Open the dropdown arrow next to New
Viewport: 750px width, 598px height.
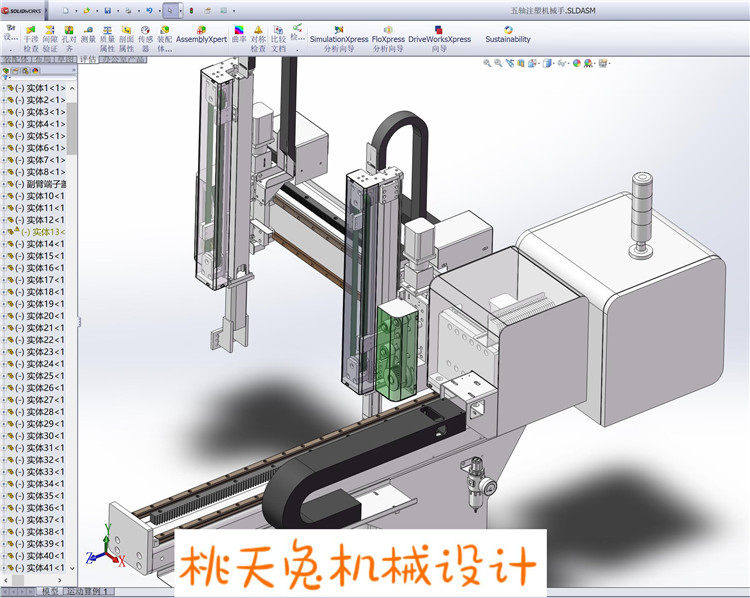click(76, 11)
